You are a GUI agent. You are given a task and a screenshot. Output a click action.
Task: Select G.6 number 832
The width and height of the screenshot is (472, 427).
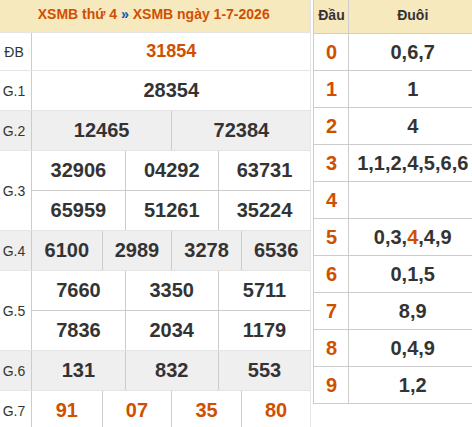pos(172,370)
